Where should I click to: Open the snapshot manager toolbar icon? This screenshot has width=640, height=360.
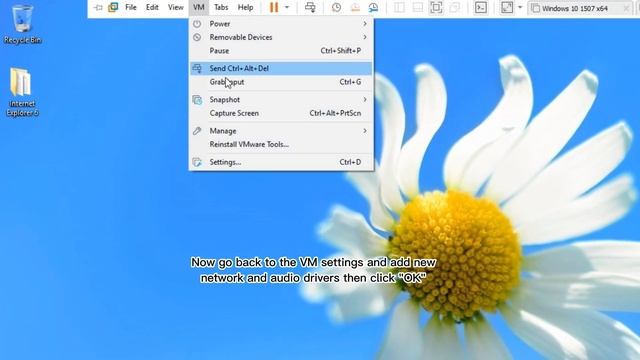point(373,7)
